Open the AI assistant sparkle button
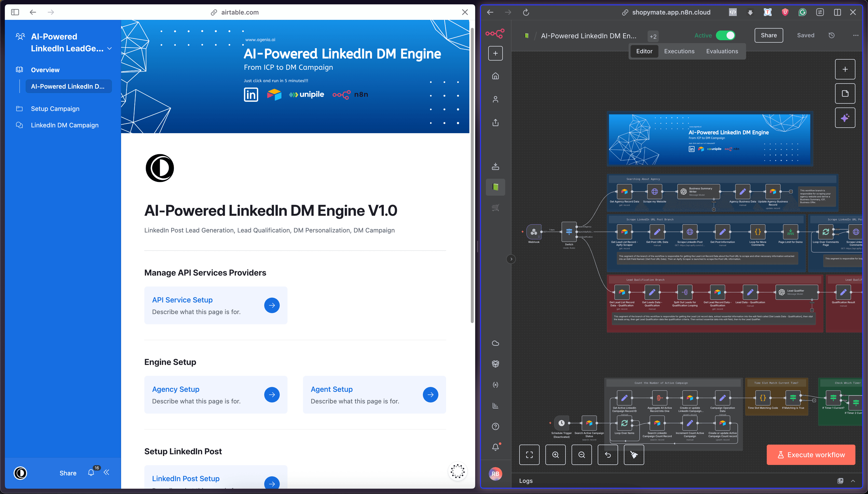 (x=845, y=118)
